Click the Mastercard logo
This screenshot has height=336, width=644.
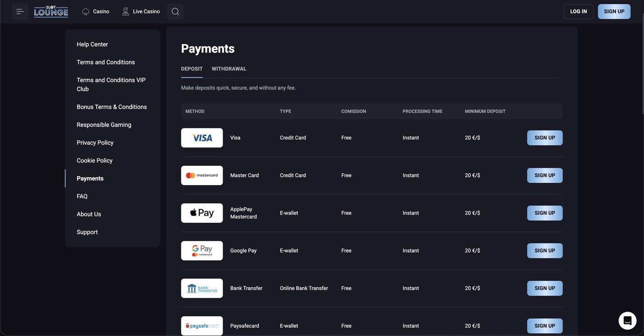tap(202, 175)
